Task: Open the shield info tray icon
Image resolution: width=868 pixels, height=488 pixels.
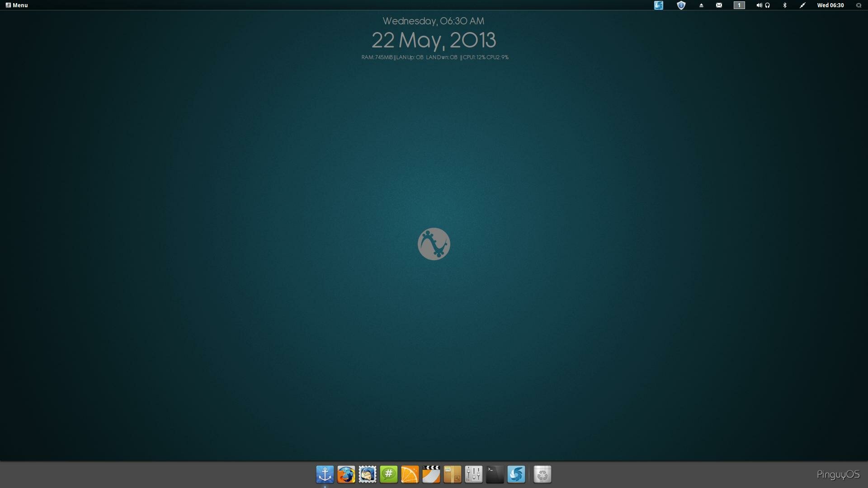Action: pos(681,5)
